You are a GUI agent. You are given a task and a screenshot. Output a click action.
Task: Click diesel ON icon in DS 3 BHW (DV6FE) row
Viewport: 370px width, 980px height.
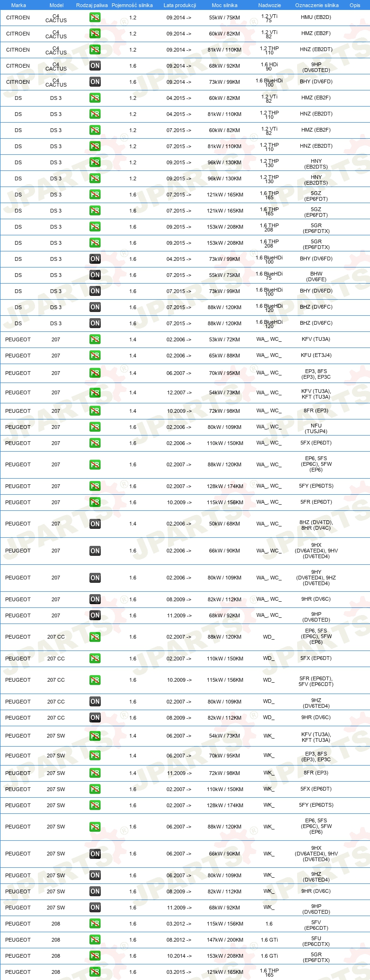(95, 275)
